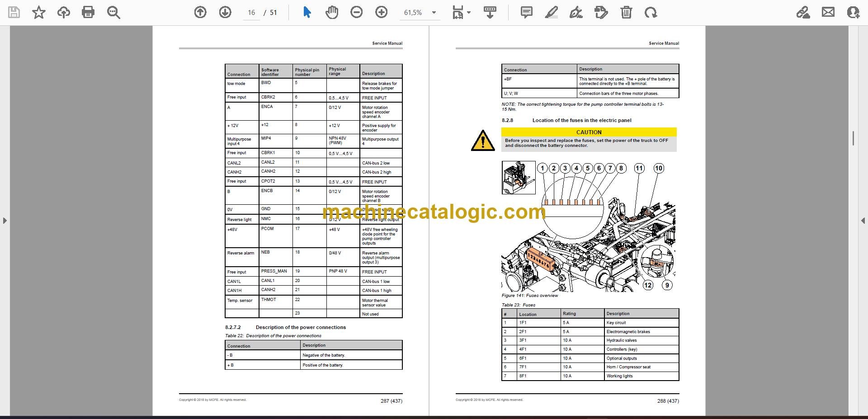Viewport: 868px width, 419px height.
Task: Open the scrolling mode tool
Action: coord(490,12)
